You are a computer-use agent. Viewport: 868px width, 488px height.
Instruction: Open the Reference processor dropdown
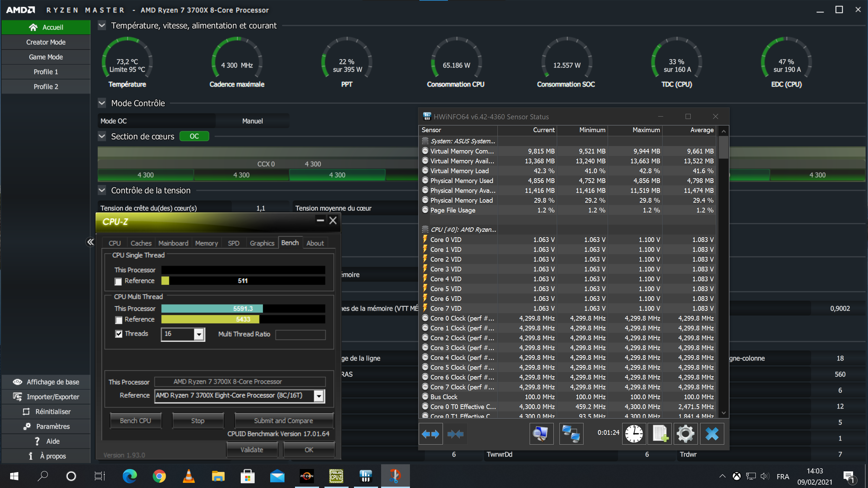pyautogui.click(x=319, y=396)
